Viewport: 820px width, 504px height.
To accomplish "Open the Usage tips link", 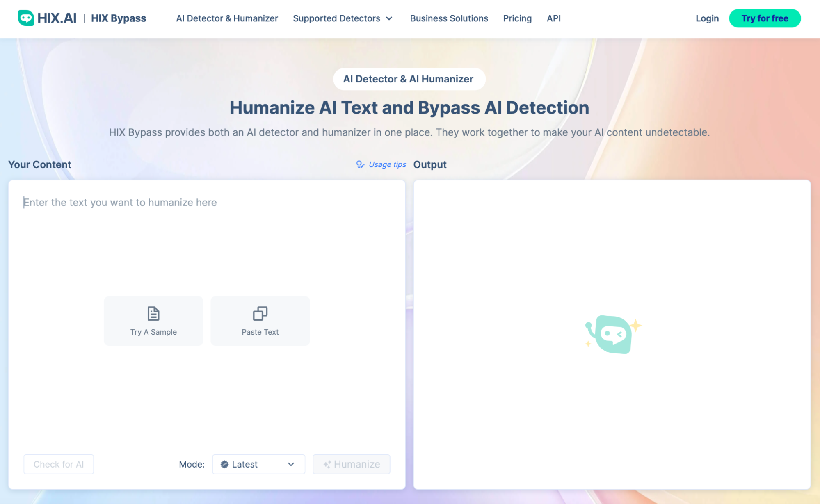I will click(387, 164).
